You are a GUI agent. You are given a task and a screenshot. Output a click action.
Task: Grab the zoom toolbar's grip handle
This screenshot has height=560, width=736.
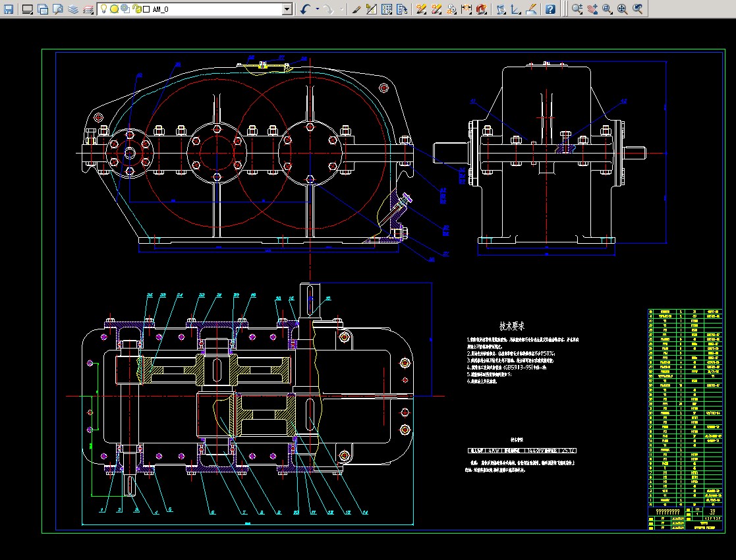click(565, 9)
